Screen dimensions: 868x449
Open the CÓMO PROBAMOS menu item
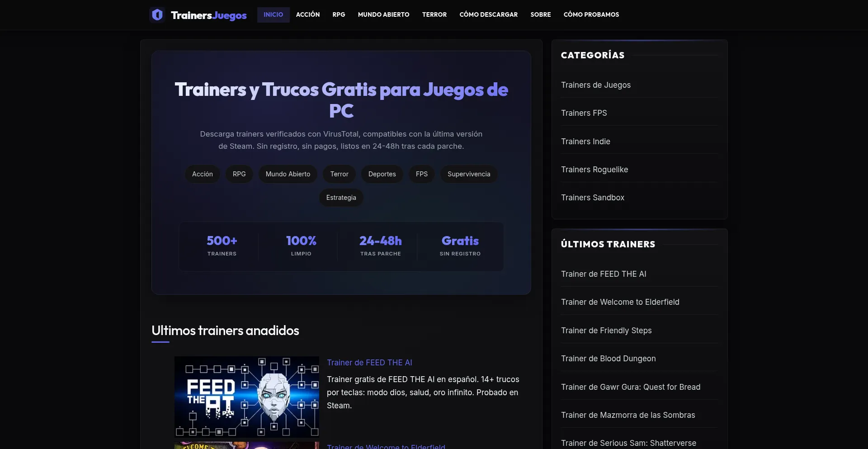(x=591, y=14)
